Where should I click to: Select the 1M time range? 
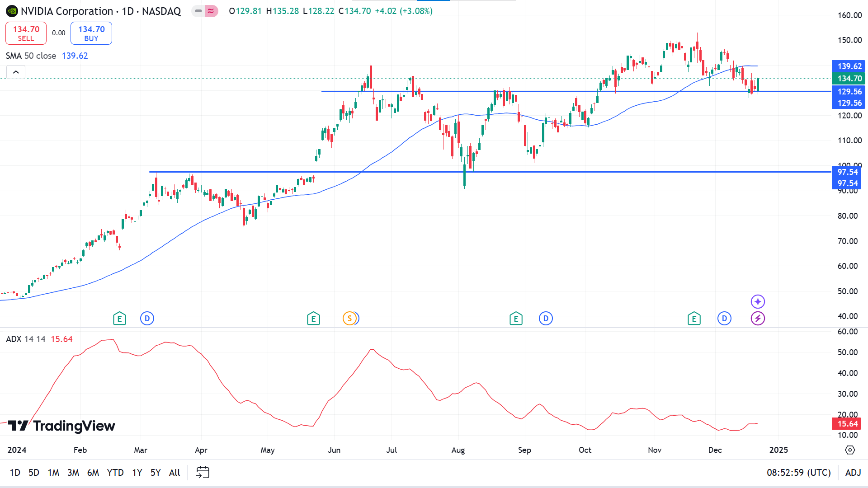[53, 472]
